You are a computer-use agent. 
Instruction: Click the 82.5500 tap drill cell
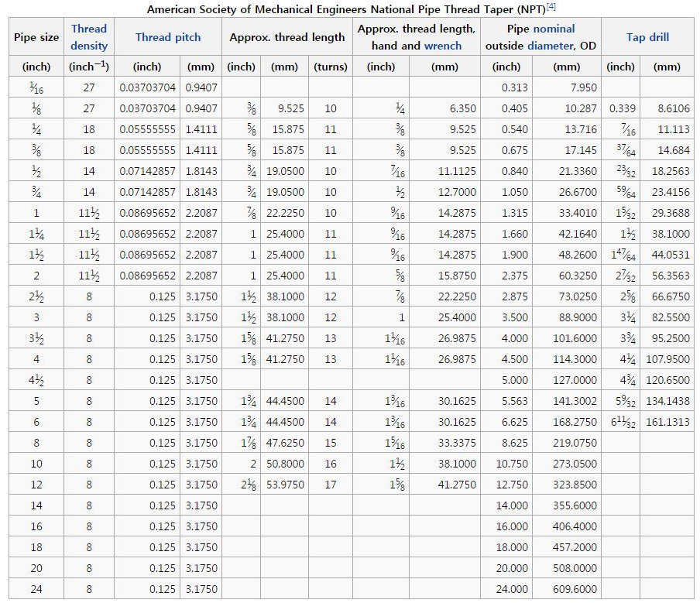(667, 317)
